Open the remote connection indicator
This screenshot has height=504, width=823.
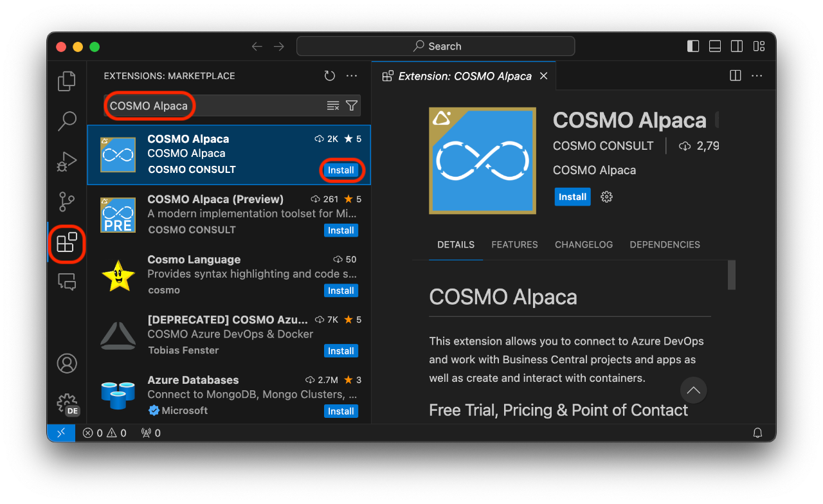[x=61, y=433]
